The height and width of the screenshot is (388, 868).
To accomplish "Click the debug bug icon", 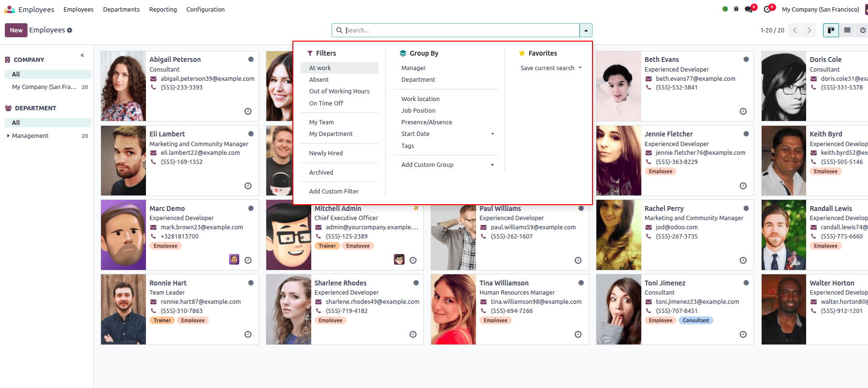I will click(x=736, y=9).
